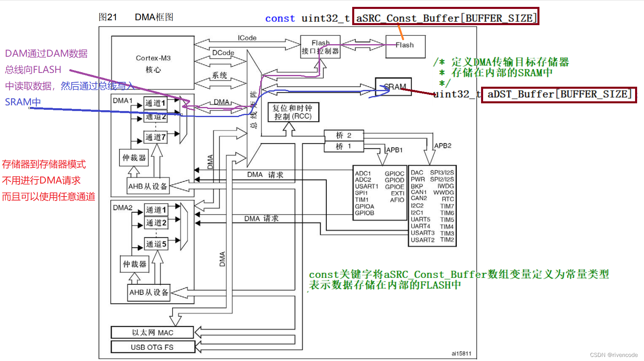Viewport: 644px width, 361px height.
Task: Click the 'I2C2' peripheral entry
Action: click(x=417, y=205)
